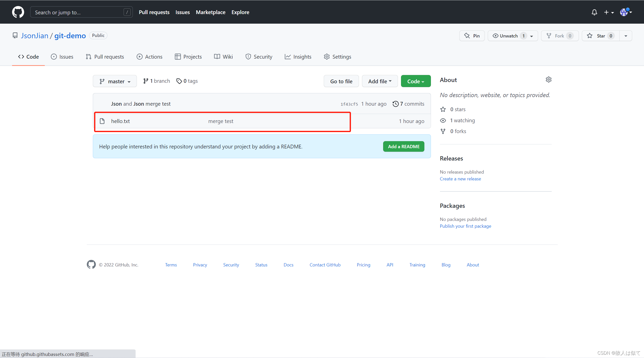Viewport: 644px width, 358px height.
Task: Click footer GitHub Octocat logo
Action: [91, 264]
